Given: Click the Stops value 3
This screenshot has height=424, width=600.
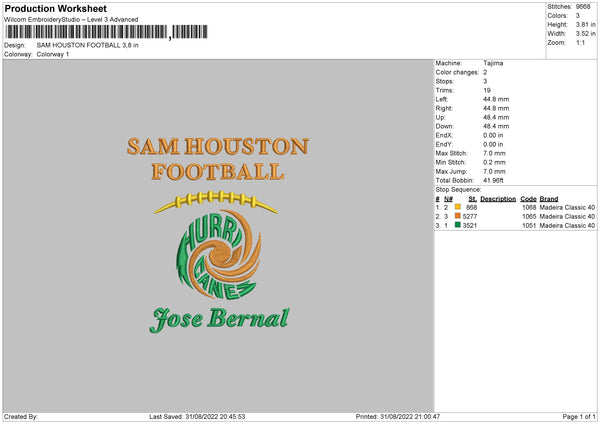Looking at the screenshot, I should (x=485, y=81).
